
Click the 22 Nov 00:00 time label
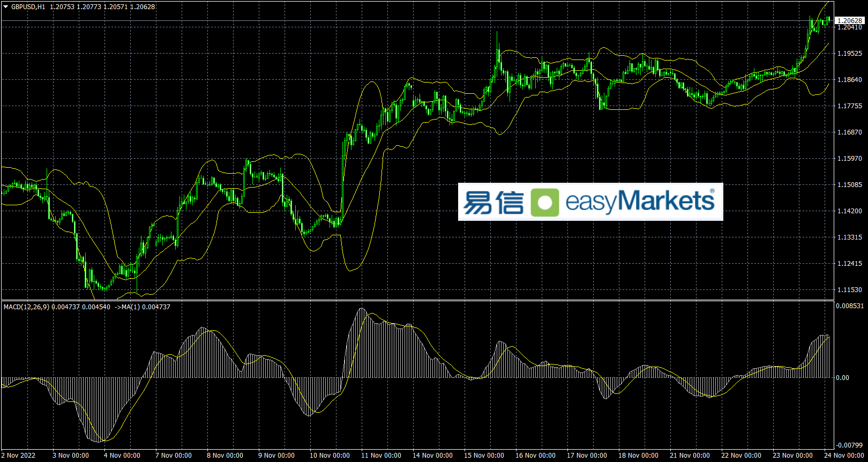tap(741, 456)
